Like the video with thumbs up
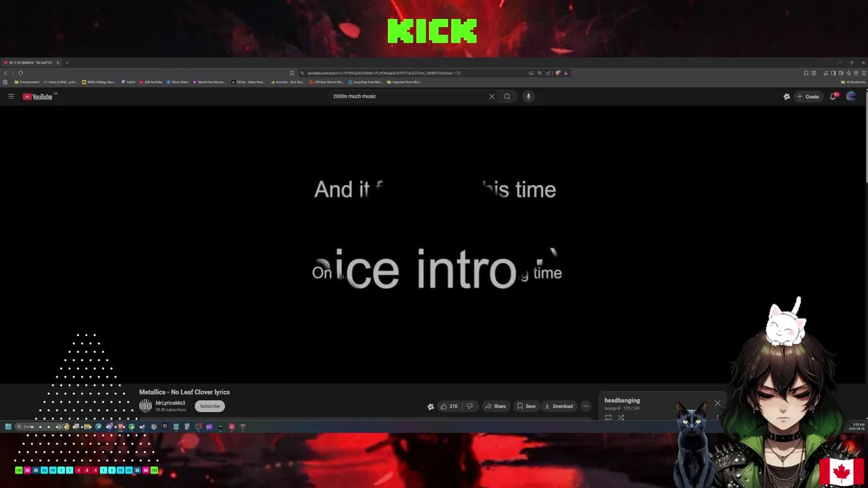This screenshot has width=868, height=488. (x=449, y=406)
